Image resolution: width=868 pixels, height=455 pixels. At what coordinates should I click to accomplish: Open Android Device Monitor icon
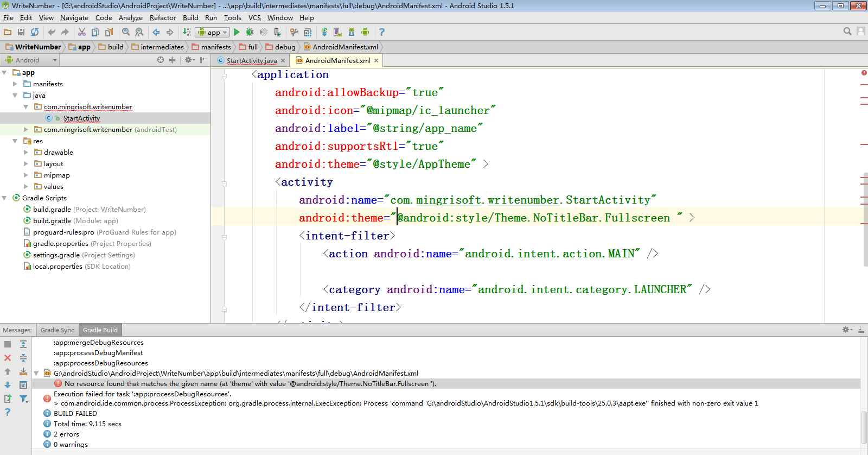coord(365,32)
